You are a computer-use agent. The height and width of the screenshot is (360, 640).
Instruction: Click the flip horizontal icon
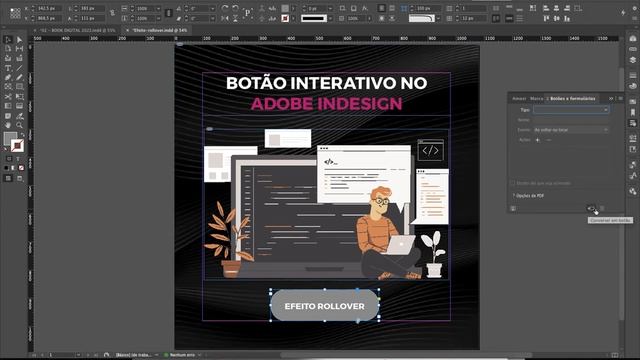coord(224,18)
